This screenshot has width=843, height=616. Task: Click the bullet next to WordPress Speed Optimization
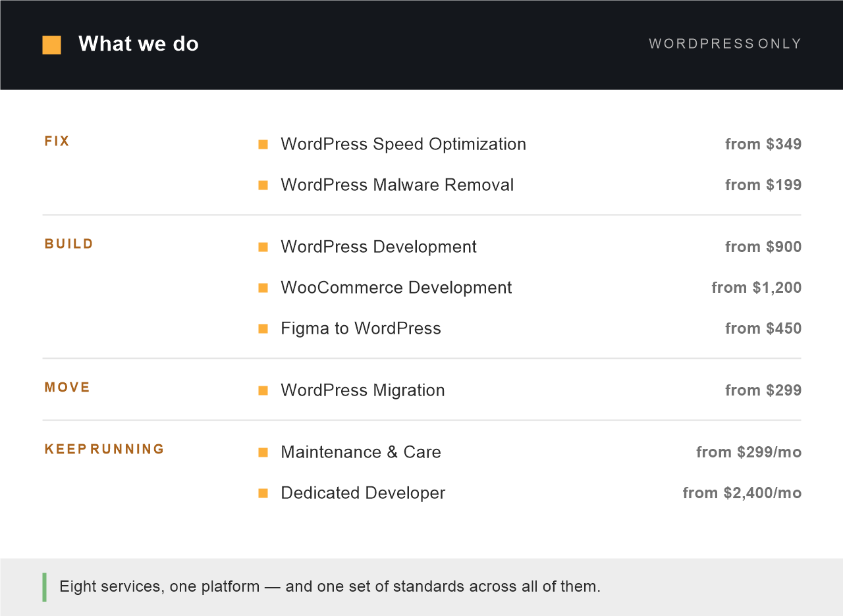[x=263, y=145]
